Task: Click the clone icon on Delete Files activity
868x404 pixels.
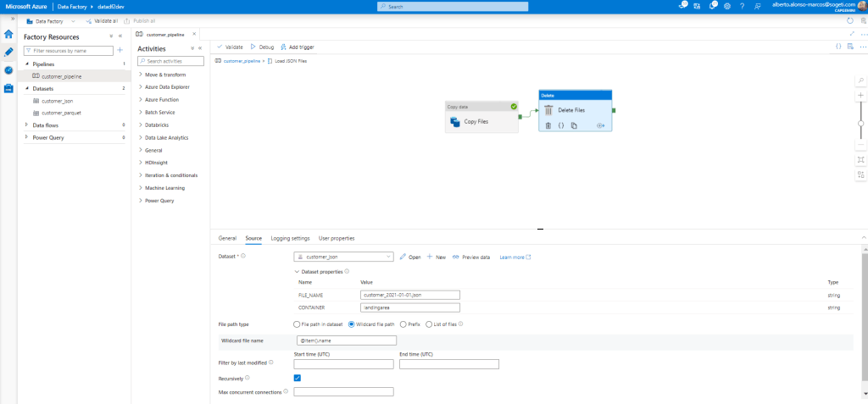Action: [x=574, y=125]
